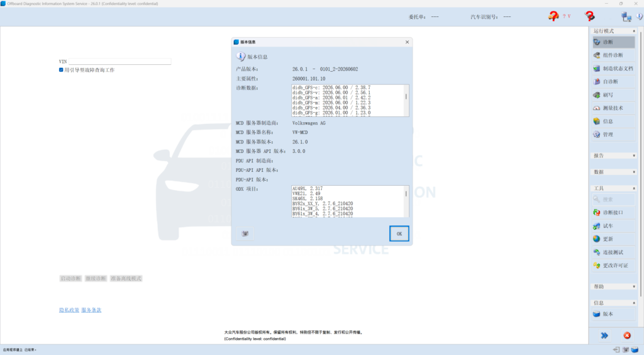Open the 隐私政策 privacy policy link
This screenshot has width=644, height=355.
(x=69, y=310)
